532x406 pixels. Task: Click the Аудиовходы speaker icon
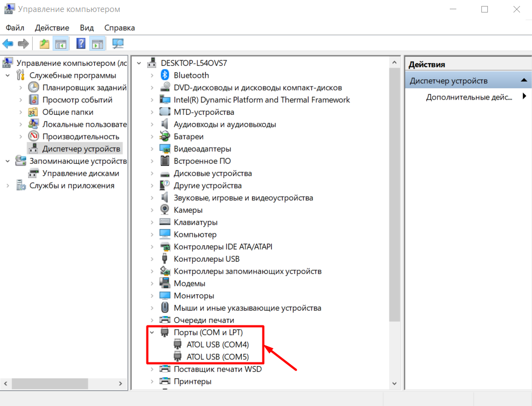coord(165,124)
